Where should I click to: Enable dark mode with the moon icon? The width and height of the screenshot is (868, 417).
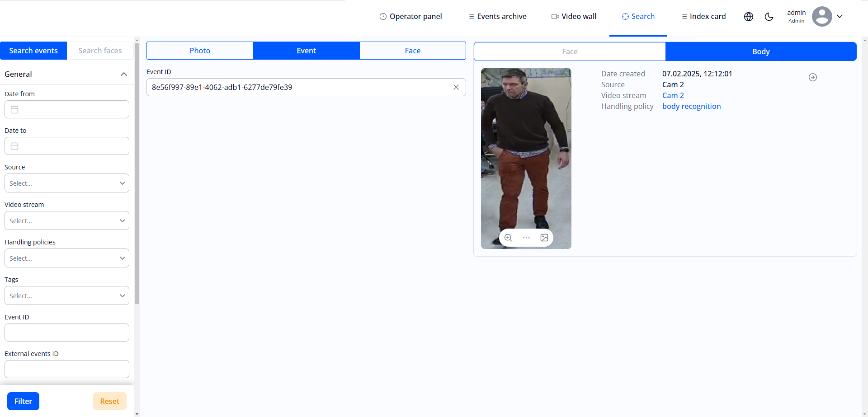pos(769,16)
